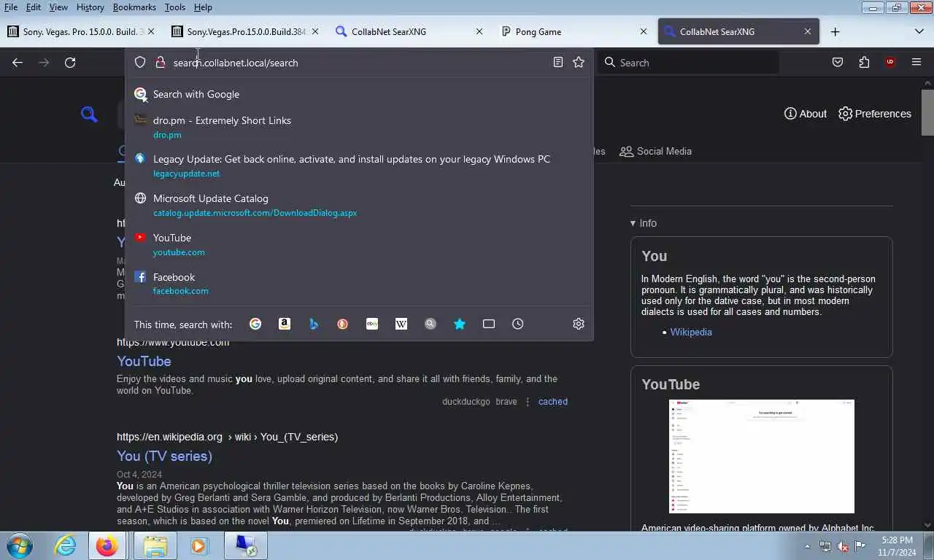The width and height of the screenshot is (934, 560).
Task: Reload the current page
Action: (70, 63)
